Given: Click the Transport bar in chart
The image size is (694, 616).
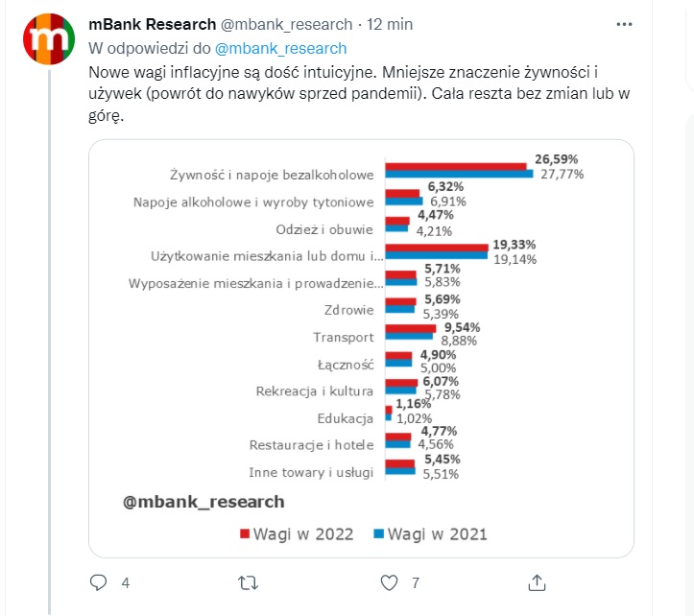Looking at the screenshot, I should 410,332.
